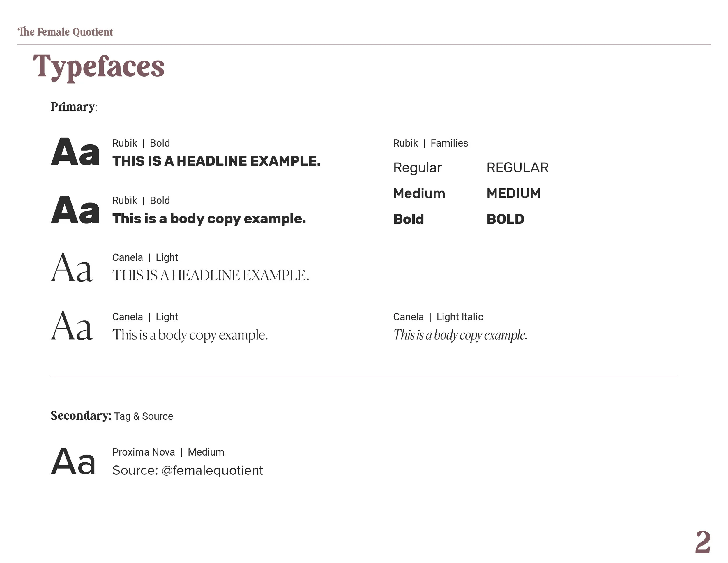This screenshot has height=563, width=728.
Task: Click the Secondary: Tag & Source heading
Action: [112, 416]
